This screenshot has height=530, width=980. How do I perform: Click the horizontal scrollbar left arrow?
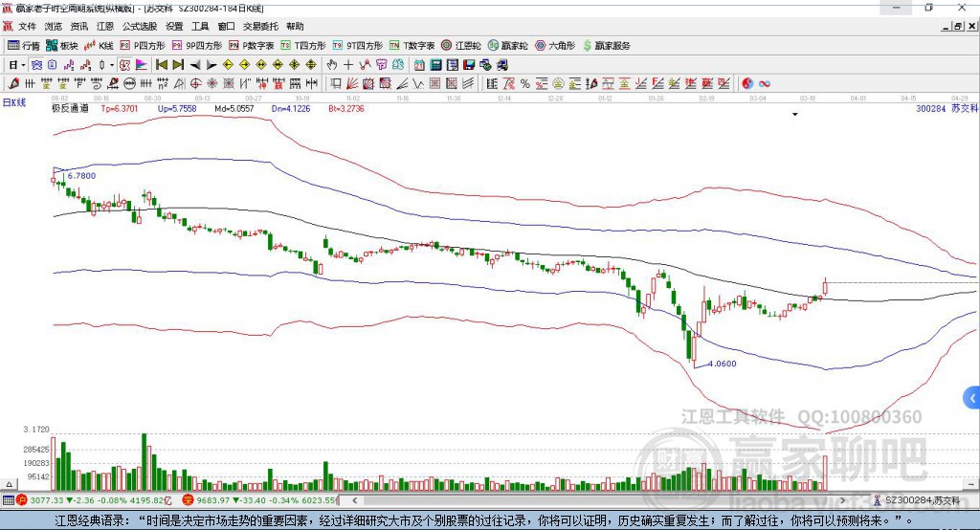[x=354, y=500]
